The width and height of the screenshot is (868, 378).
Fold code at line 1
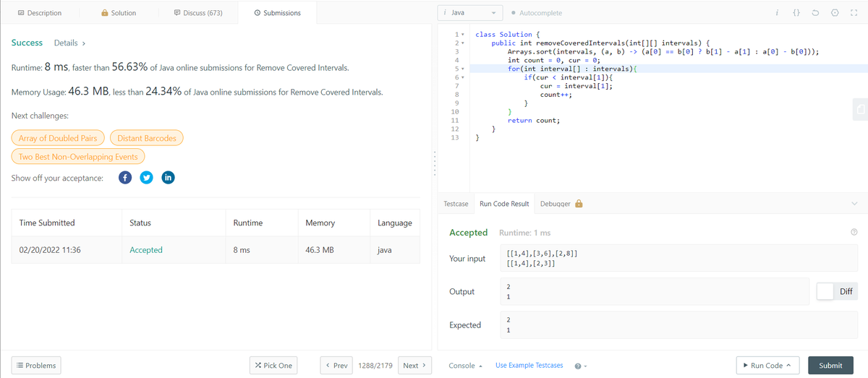coord(462,35)
